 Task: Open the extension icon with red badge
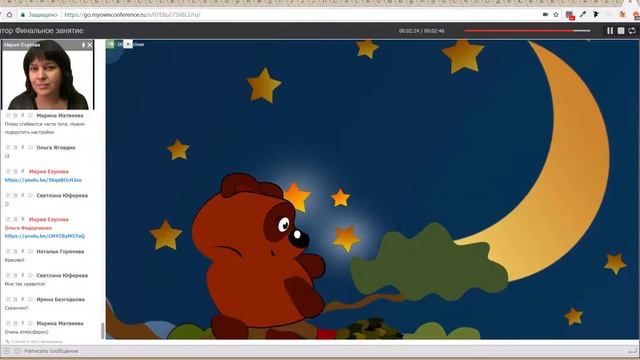(x=570, y=15)
